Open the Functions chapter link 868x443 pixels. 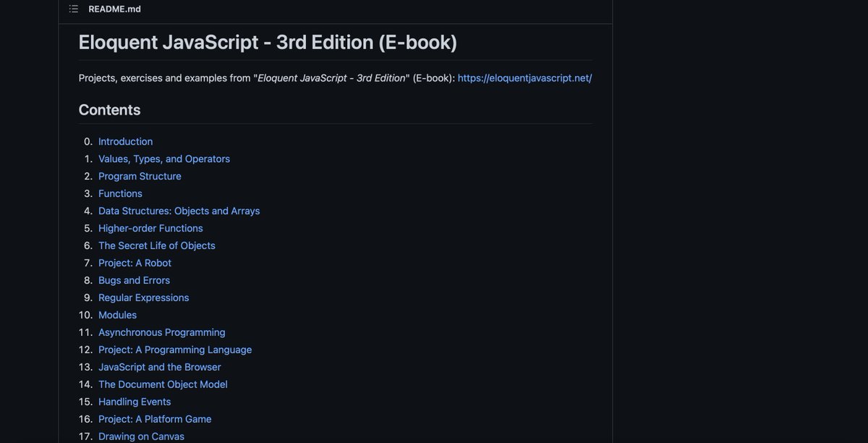pos(120,193)
